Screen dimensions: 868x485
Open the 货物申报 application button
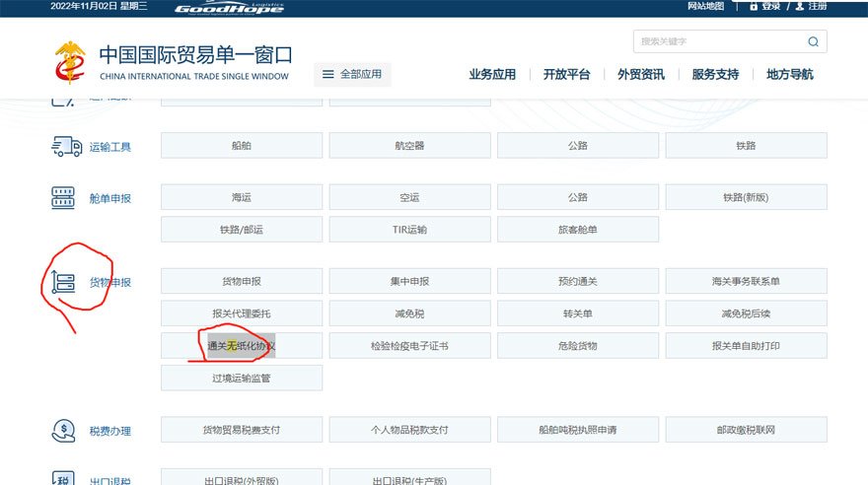point(242,282)
